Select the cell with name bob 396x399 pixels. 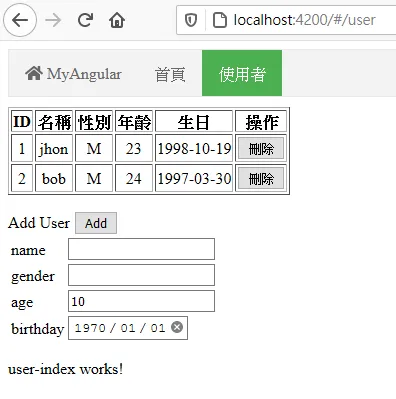pos(54,178)
